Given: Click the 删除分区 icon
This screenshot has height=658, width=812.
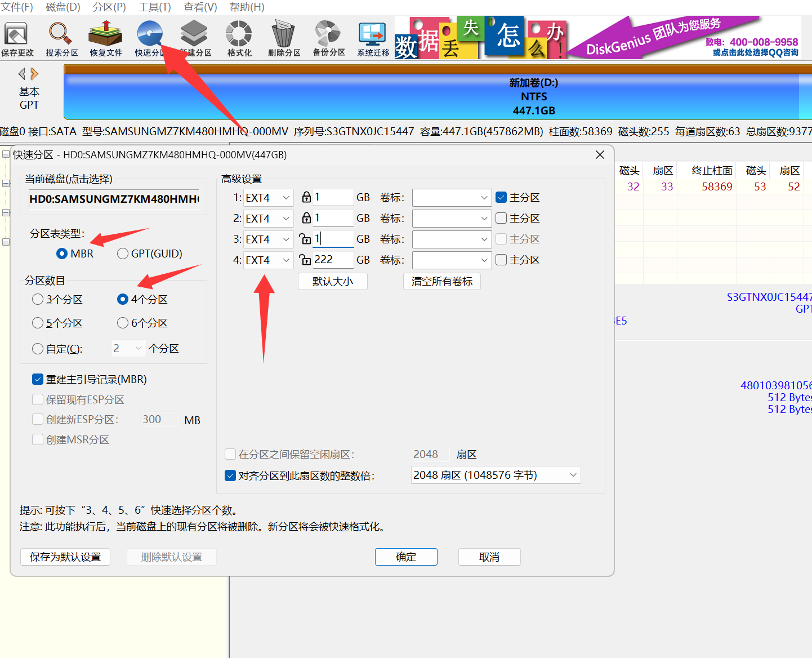Looking at the screenshot, I should coord(283,38).
